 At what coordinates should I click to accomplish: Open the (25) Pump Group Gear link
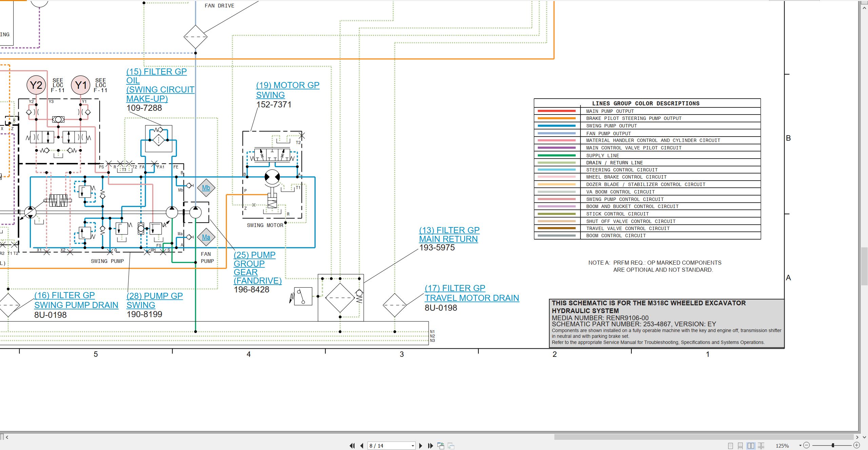pyautogui.click(x=257, y=268)
